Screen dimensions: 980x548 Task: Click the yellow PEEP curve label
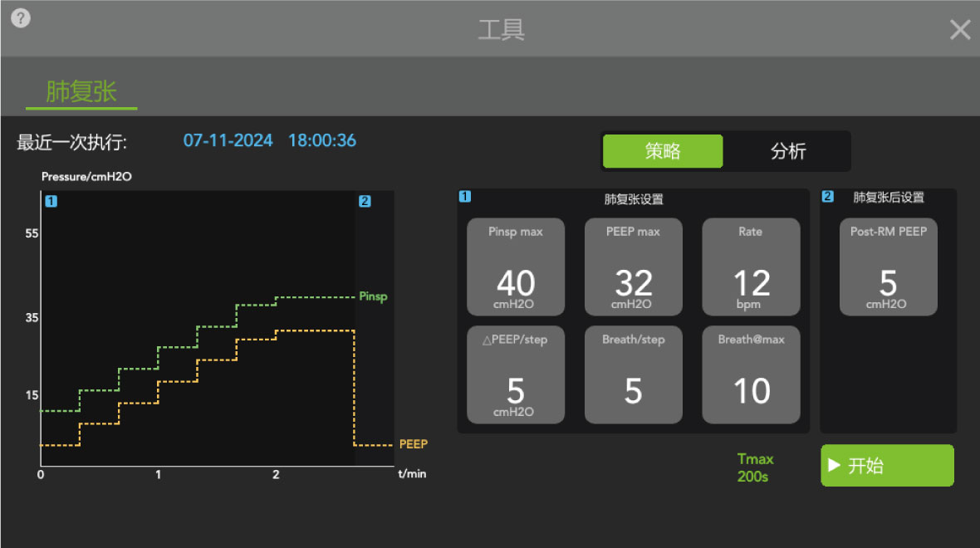(x=413, y=444)
